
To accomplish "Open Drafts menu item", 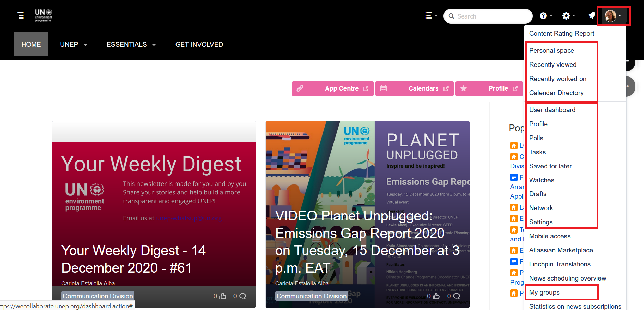I will (537, 194).
